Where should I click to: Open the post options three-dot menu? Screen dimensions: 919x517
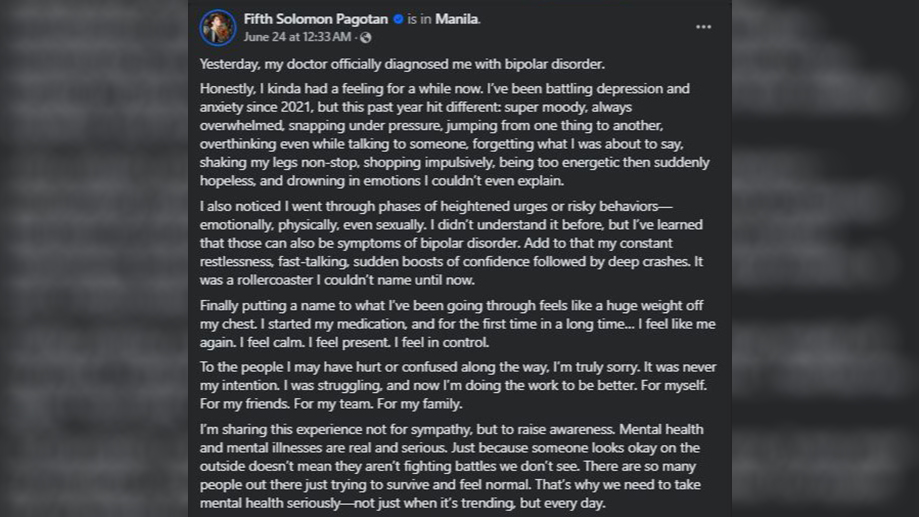(703, 27)
